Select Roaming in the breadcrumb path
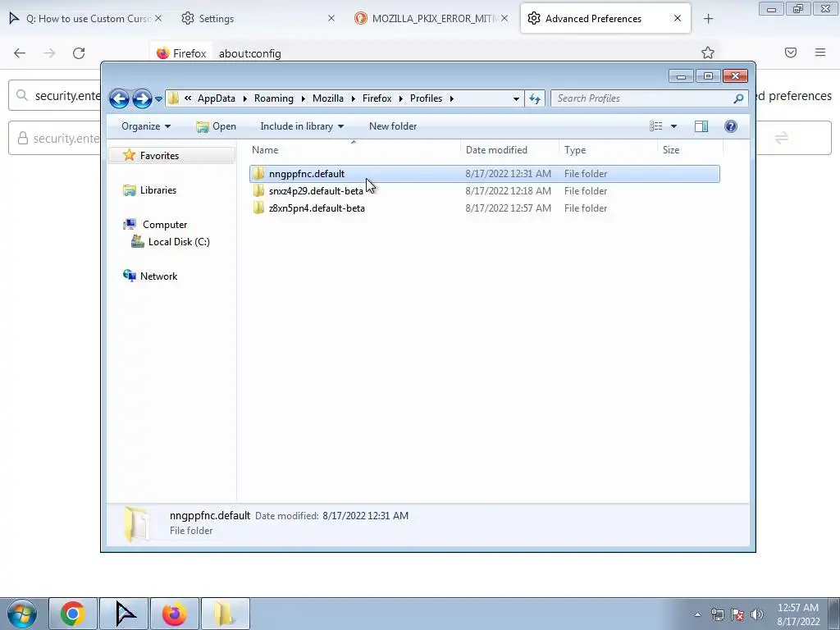 tap(274, 98)
